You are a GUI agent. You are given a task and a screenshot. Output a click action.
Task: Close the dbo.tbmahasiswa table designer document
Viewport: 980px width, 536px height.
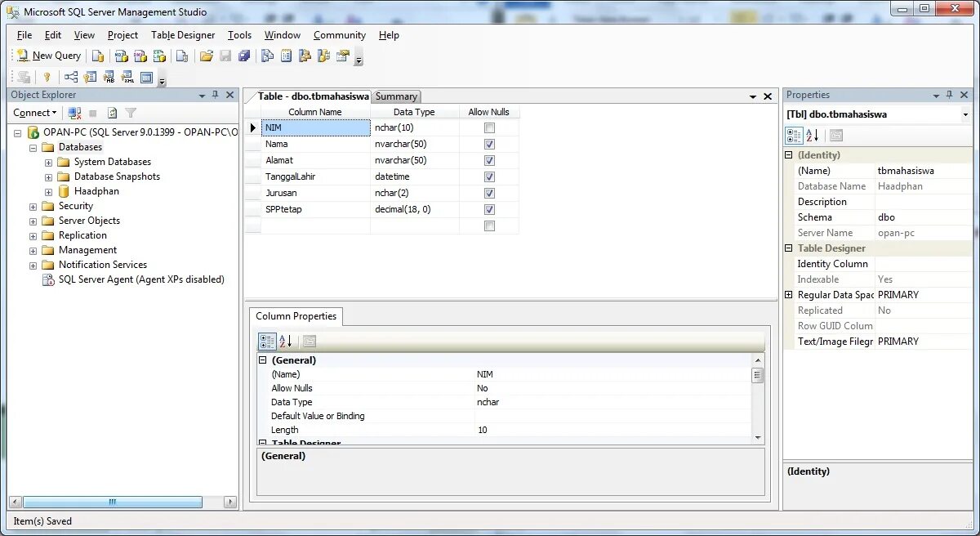coord(768,96)
